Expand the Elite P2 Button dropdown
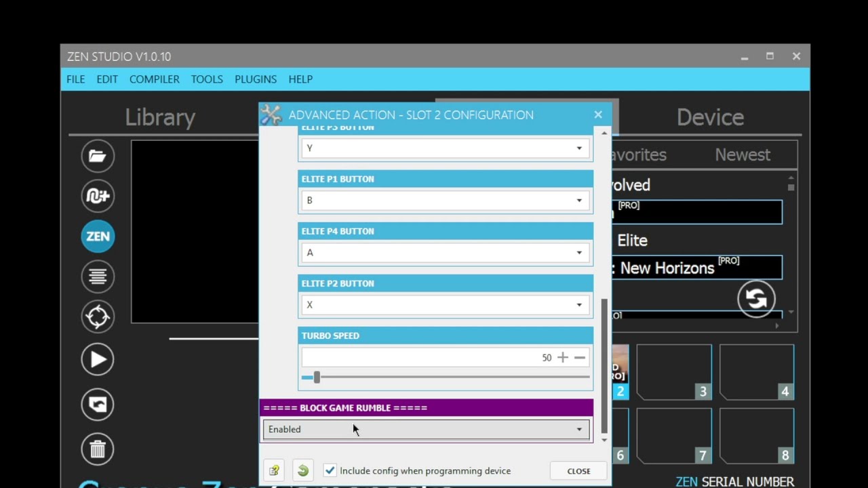Viewport: 868px width, 488px height. click(446, 304)
